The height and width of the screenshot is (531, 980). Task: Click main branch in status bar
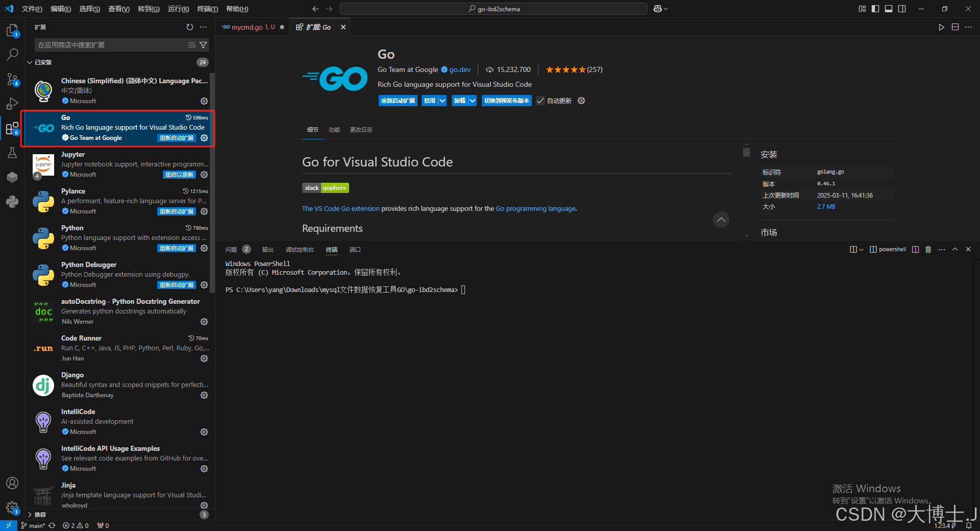tap(34, 525)
